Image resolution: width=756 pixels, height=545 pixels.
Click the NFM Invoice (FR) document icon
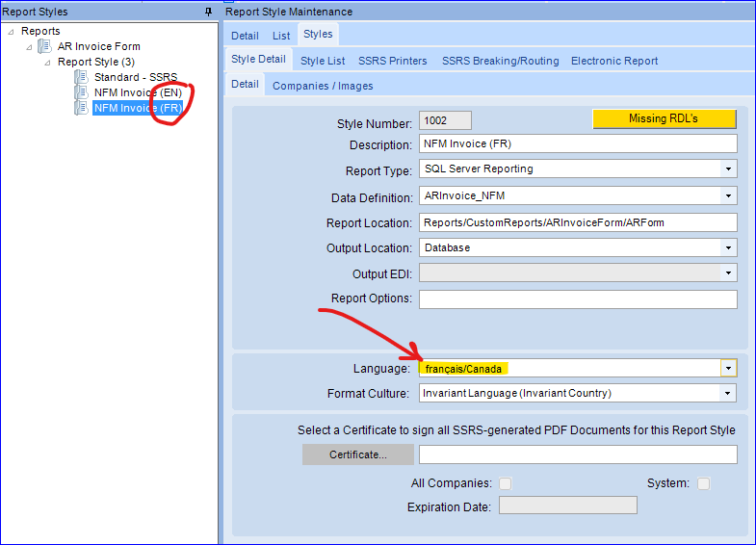click(x=81, y=108)
